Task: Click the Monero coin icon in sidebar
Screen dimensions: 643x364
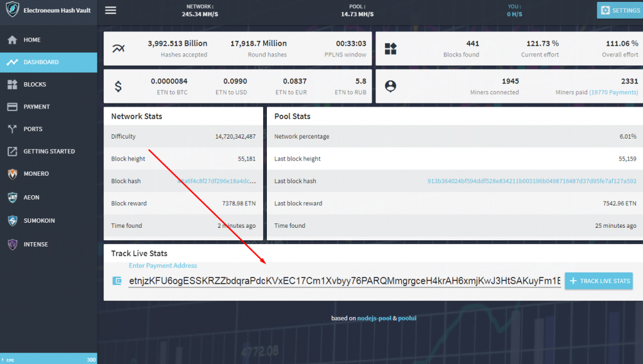Action: (12, 174)
